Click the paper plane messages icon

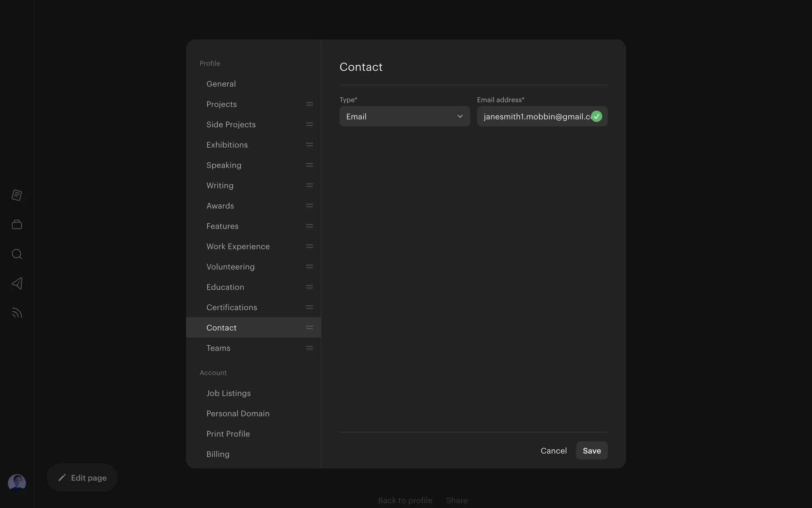click(x=17, y=283)
